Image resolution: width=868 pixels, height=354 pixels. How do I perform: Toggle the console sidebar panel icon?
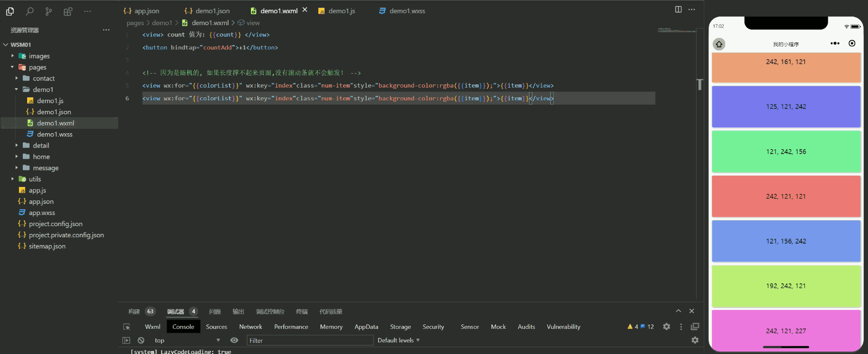pos(126,340)
